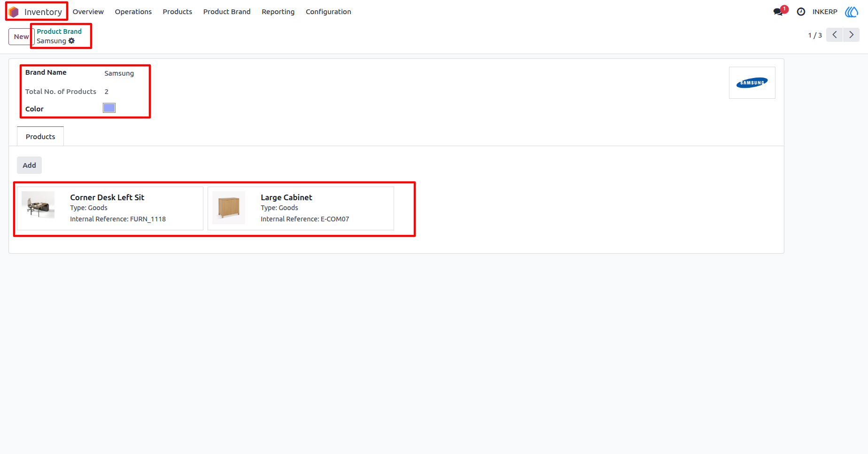Click the Add button for products

pos(29,165)
